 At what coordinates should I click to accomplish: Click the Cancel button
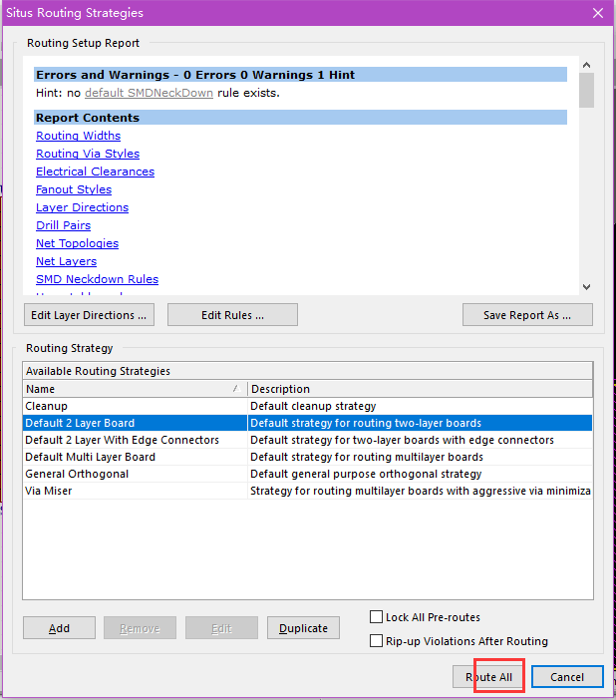pyautogui.click(x=567, y=677)
